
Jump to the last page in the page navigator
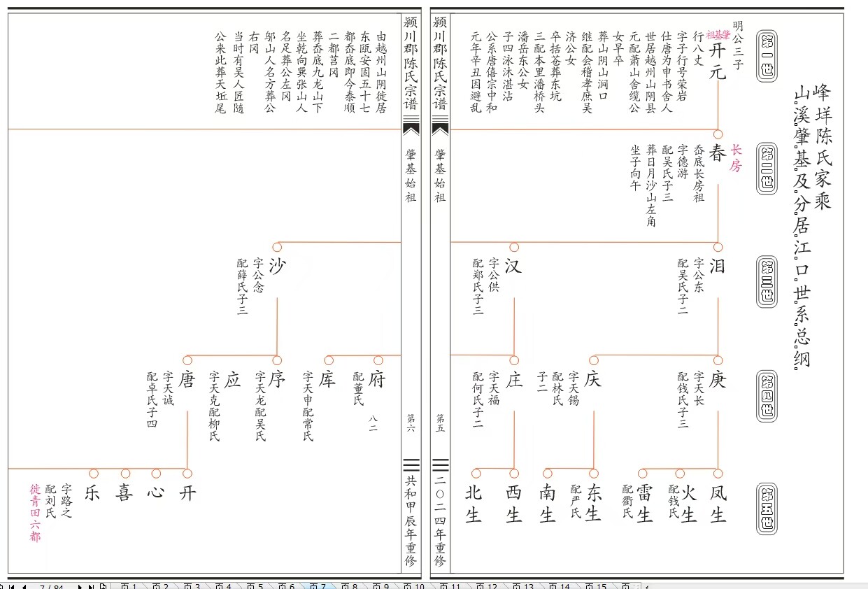pos(91,586)
